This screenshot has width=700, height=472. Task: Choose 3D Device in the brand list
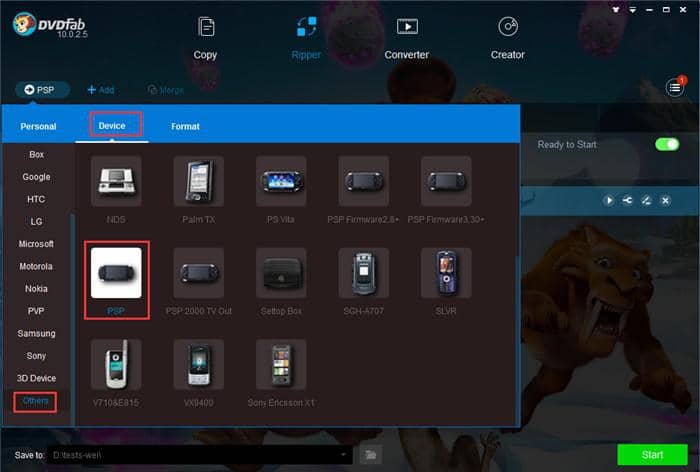click(36, 378)
